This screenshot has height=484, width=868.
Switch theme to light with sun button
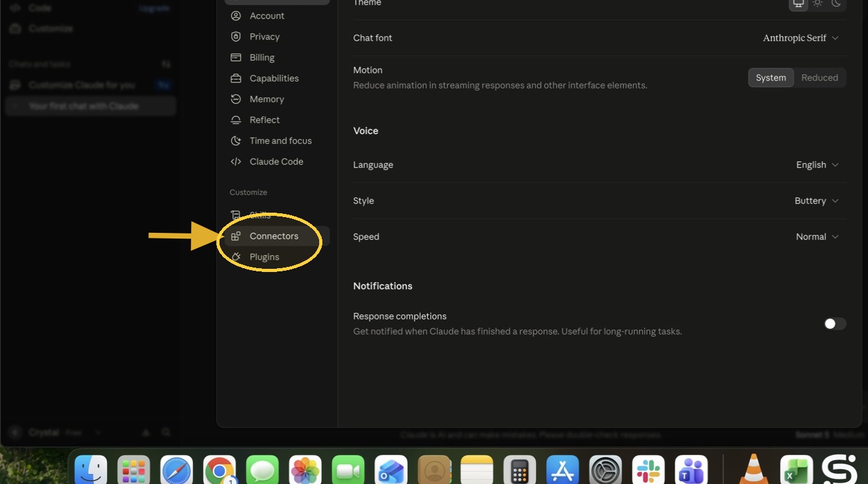[x=818, y=3]
